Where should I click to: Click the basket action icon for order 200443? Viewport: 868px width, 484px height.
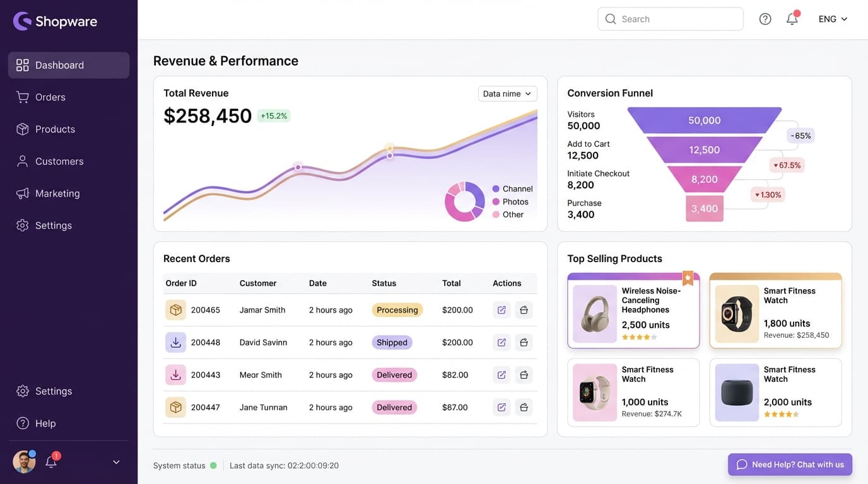click(524, 375)
